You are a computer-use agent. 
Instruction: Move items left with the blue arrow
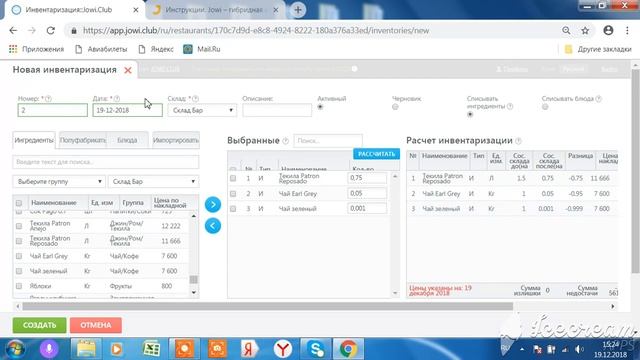(213, 226)
